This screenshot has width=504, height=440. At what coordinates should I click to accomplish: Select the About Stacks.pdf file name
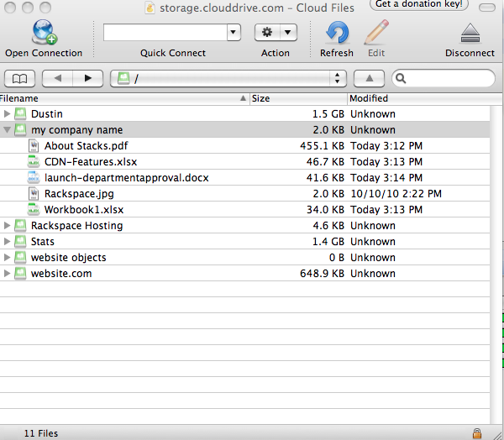(x=87, y=146)
